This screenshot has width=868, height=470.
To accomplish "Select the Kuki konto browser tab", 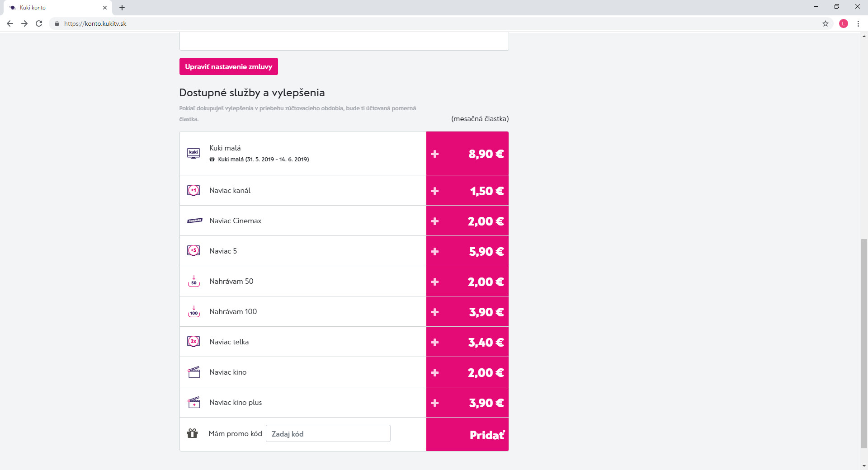I will [58, 8].
